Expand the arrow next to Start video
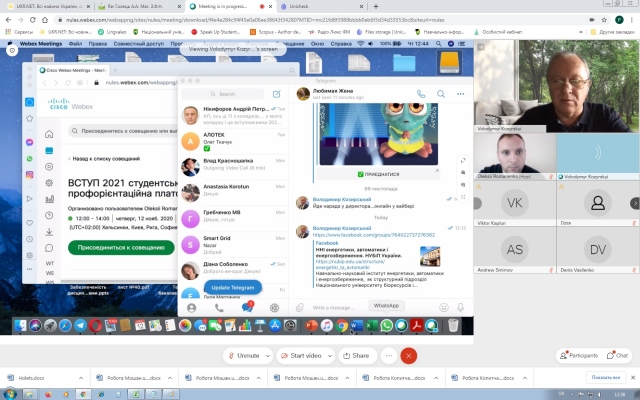640x400 pixels. click(x=330, y=356)
